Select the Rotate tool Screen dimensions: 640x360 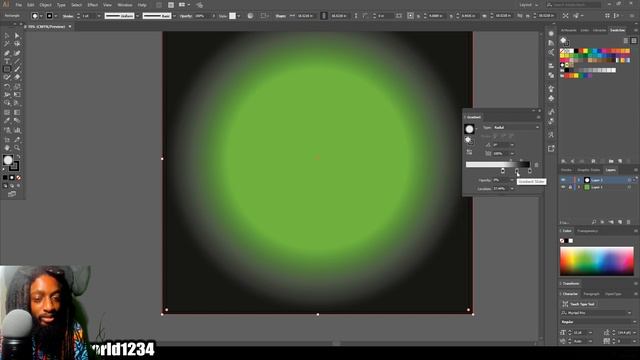[7, 87]
